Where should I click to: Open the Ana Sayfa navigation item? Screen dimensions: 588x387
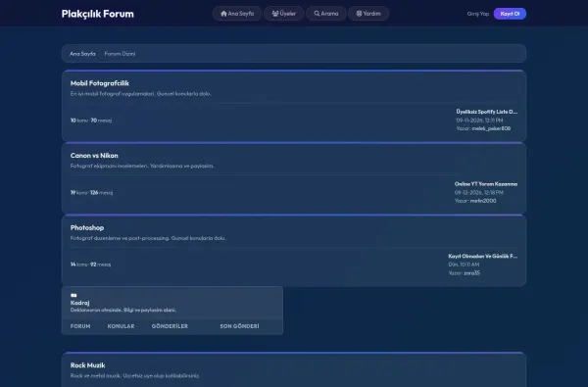pyautogui.click(x=237, y=14)
